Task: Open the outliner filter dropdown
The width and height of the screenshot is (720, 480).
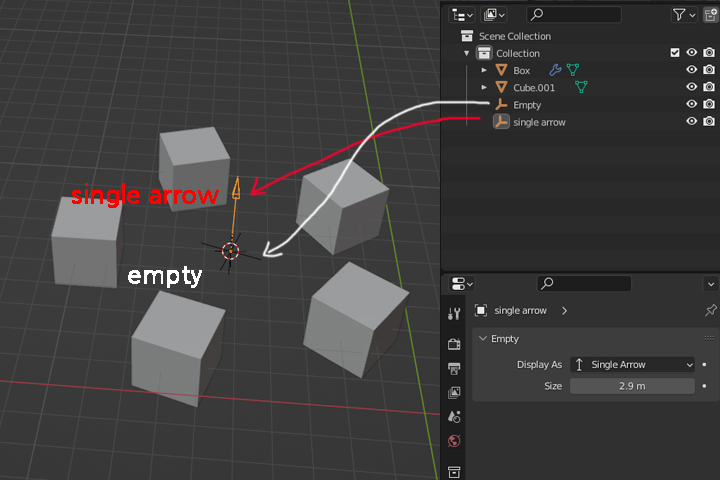Action: (683, 15)
